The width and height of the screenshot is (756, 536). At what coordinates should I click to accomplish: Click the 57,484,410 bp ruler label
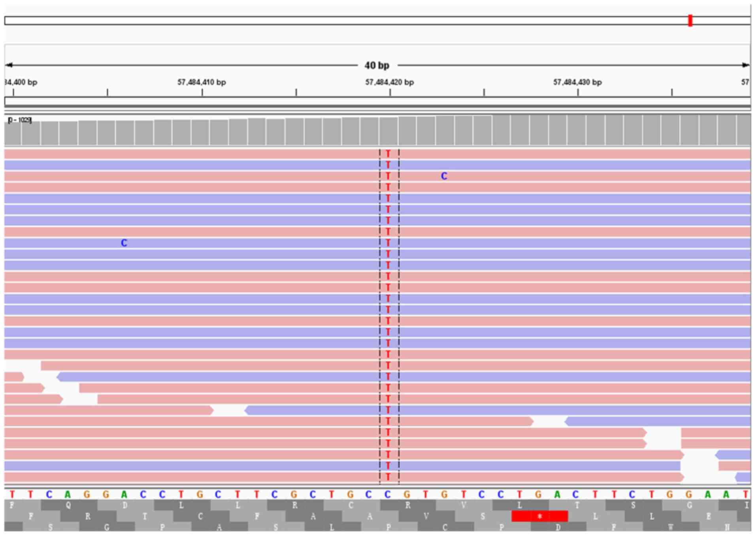coord(202,82)
